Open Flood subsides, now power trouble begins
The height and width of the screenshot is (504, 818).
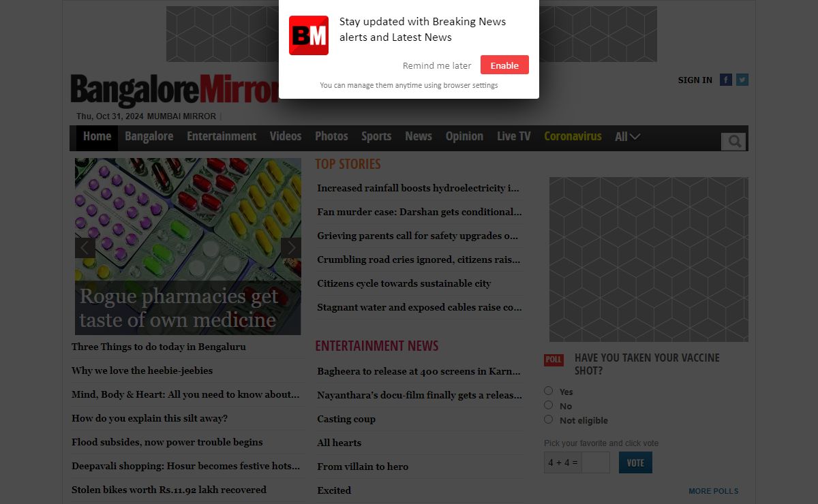pyautogui.click(x=167, y=442)
